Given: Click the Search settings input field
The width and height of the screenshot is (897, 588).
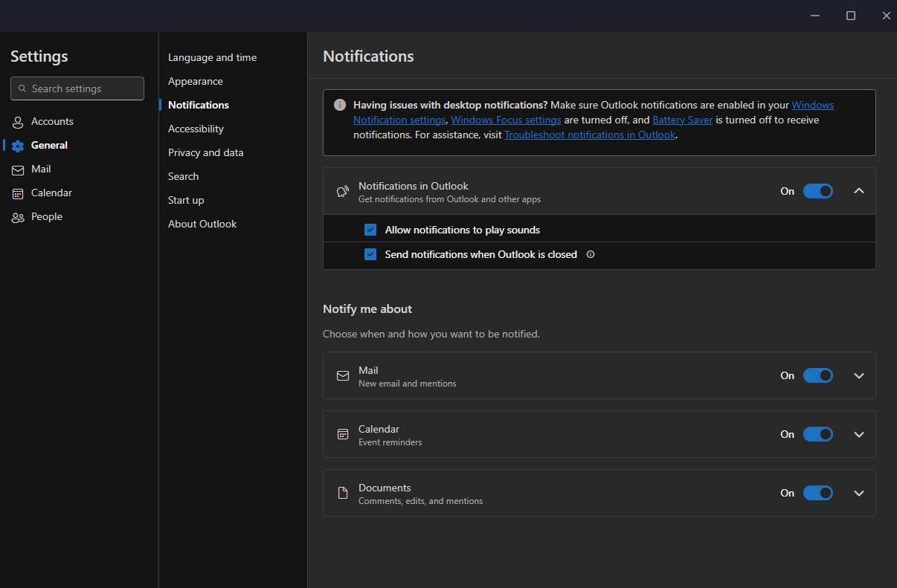Looking at the screenshot, I should (x=77, y=88).
